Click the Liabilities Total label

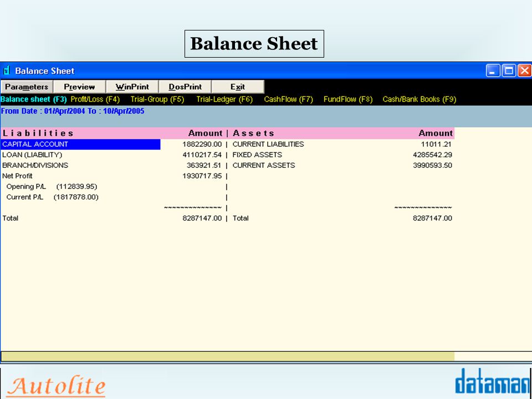point(10,218)
